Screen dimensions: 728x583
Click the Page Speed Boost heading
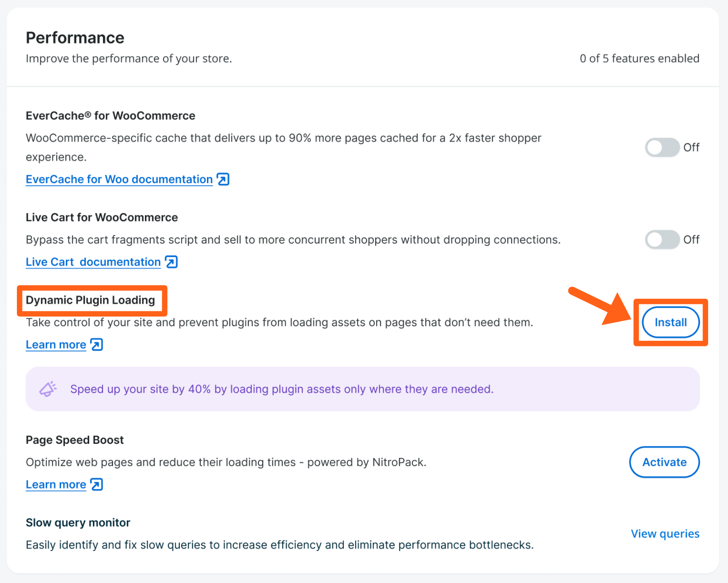[x=74, y=440]
